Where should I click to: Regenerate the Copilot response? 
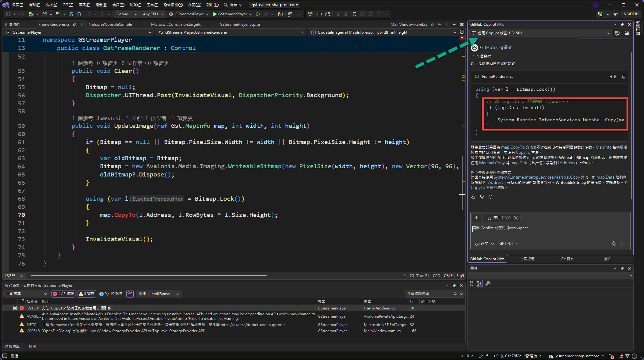490,197
